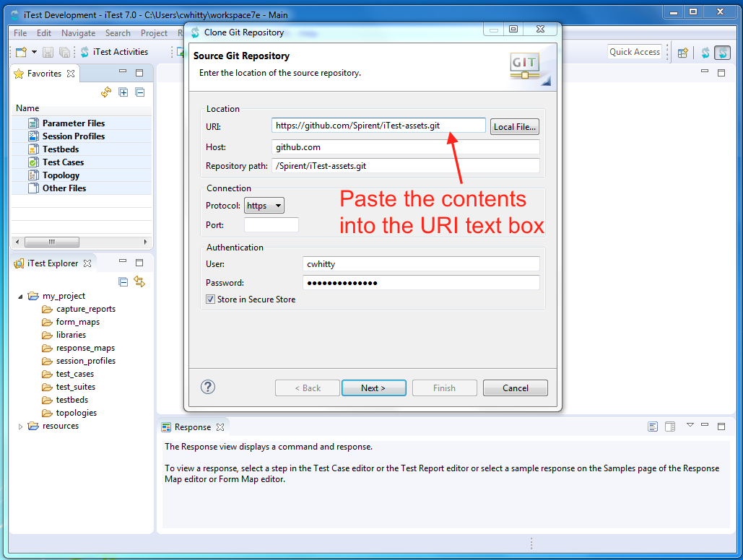743x560 pixels.
Task: Select the response_maps folder
Action: coord(85,349)
